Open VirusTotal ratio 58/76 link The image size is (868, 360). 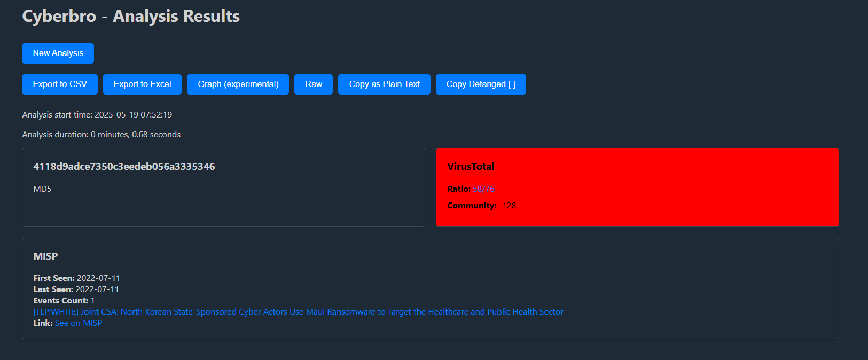pos(483,189)
